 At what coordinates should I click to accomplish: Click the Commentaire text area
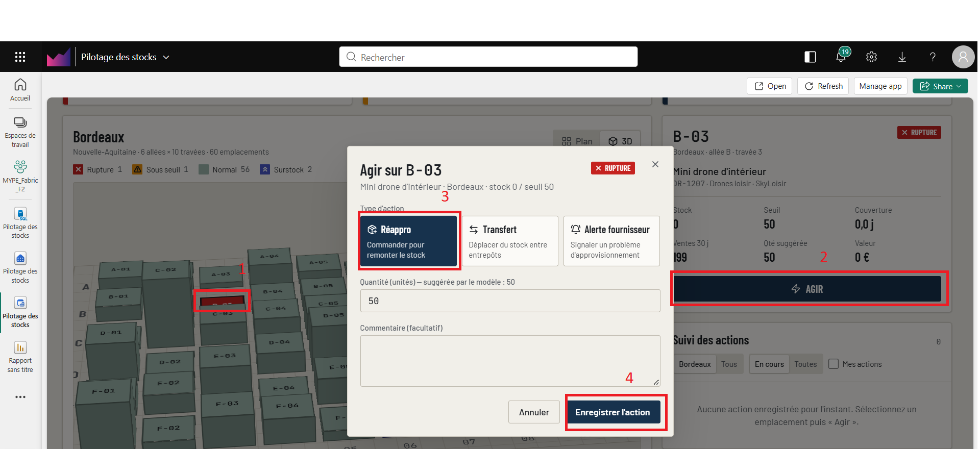tap(510, 361)
